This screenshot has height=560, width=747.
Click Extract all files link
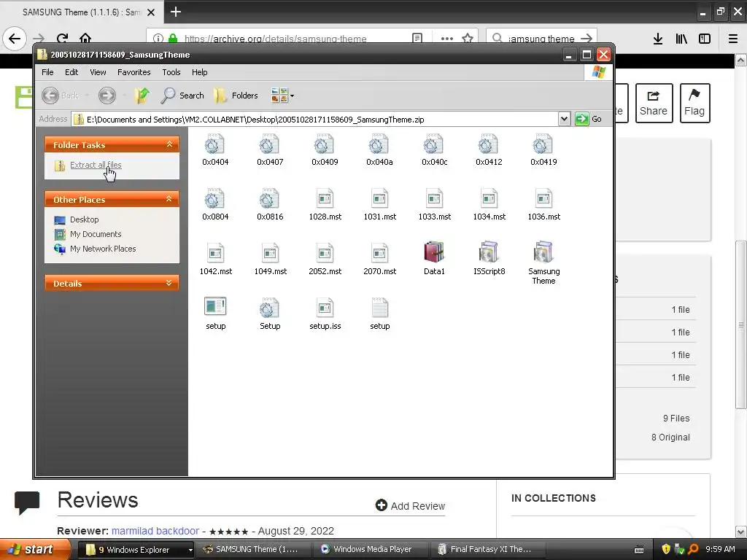click(x=96, y=165)
